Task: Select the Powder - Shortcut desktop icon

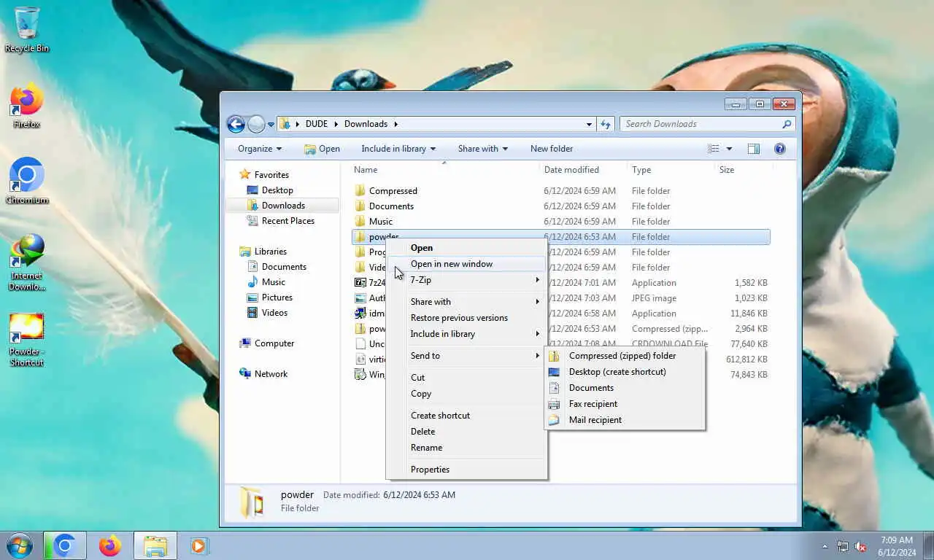Action: tap(27, 340)
